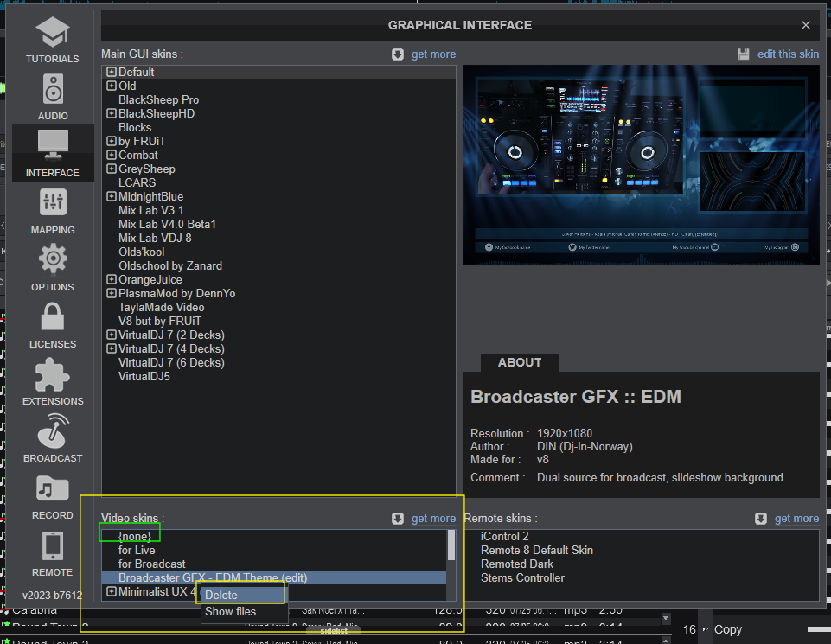Click get more link for Remote skins
Viewport: 831px width, 644px height.
click(796, 519)
